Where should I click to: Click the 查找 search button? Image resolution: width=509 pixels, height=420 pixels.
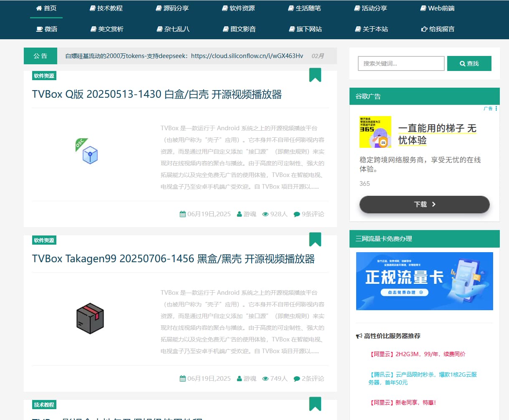coord(469,63)
